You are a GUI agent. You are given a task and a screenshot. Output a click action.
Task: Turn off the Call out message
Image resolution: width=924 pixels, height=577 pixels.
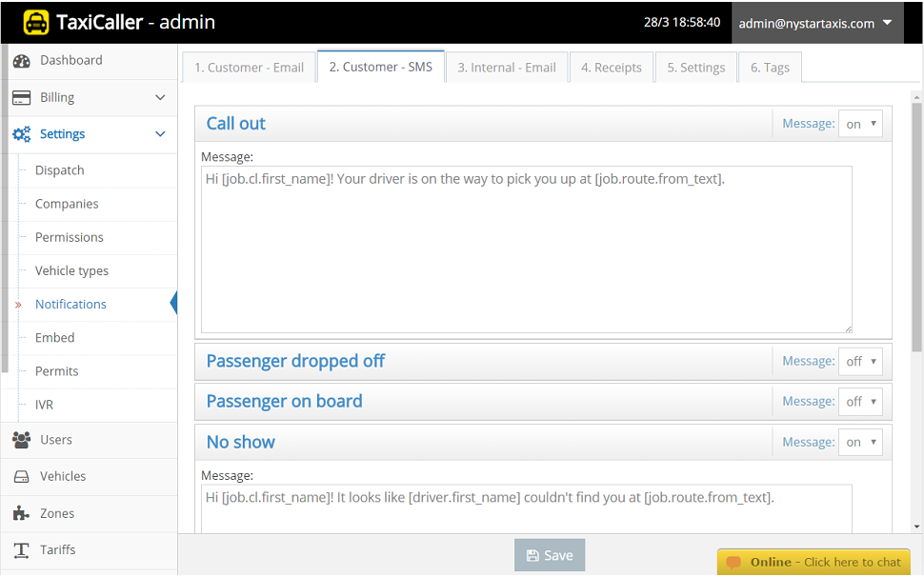[x=859, y=123]
